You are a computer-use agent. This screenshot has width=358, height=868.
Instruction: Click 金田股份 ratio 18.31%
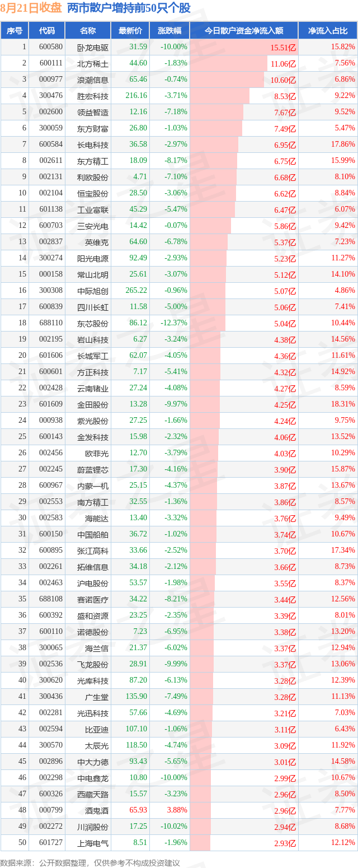tap(343, 404)
